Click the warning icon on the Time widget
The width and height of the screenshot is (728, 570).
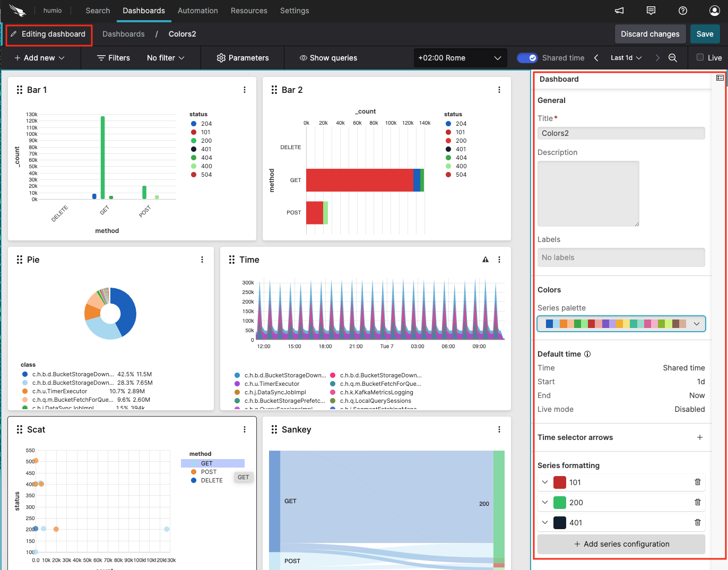(x=486, y=260)
